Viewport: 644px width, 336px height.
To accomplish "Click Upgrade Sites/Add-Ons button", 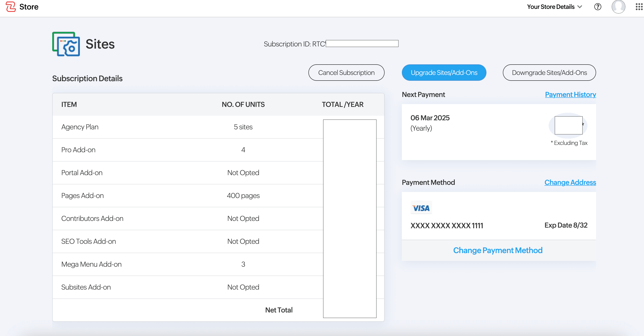I will coord(444,73).
